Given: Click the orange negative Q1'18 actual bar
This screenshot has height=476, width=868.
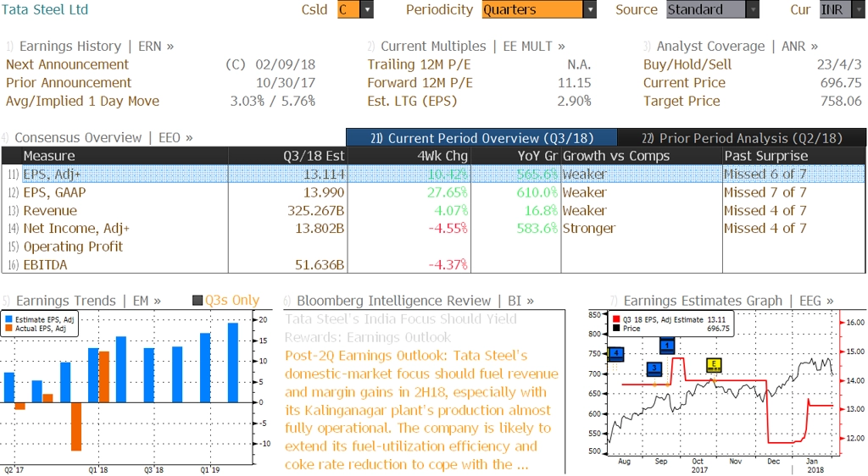Looking at the screenshot, I should (x=75, y=426).
